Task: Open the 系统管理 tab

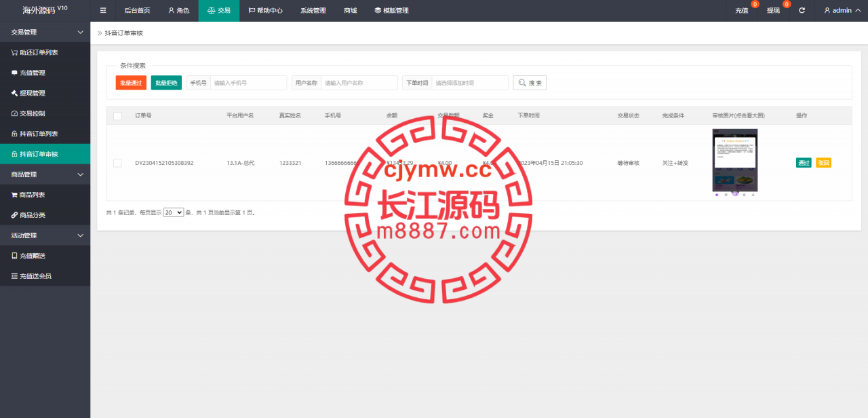Action: click(x=313, y=11)
